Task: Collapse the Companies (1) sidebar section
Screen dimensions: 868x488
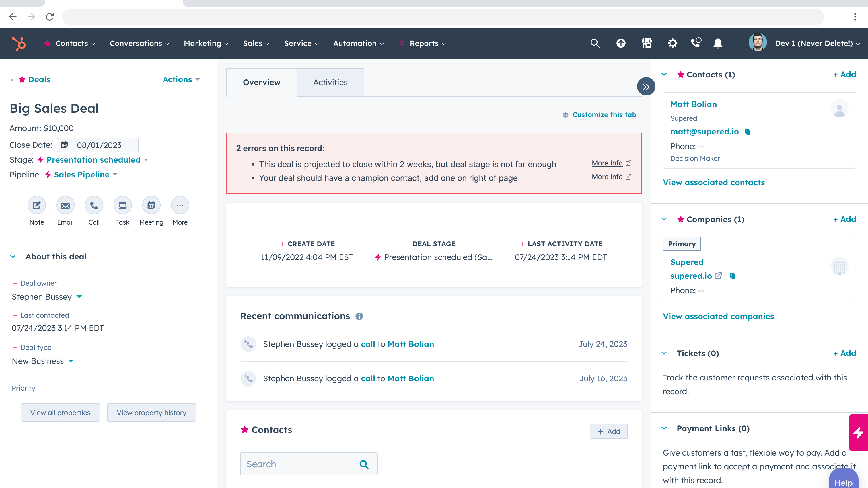Action: coord(664,219)
